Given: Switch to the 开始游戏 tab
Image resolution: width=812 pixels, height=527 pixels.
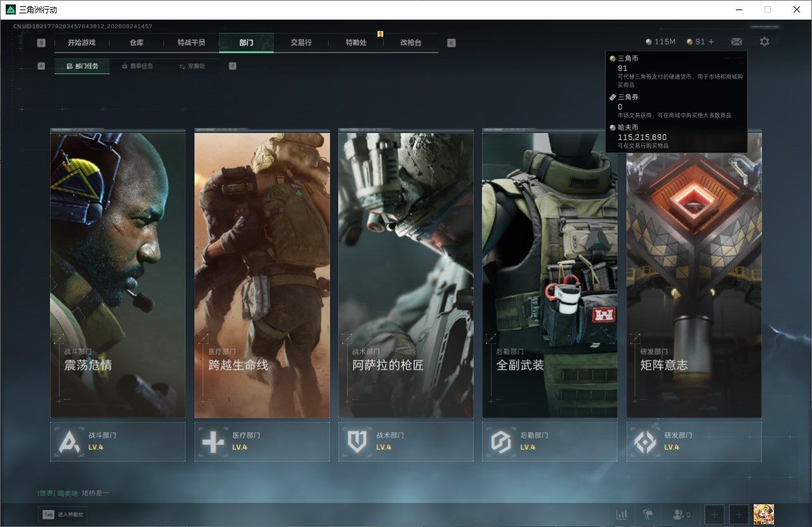Looking at the screenshot, I should coord(82,43).
